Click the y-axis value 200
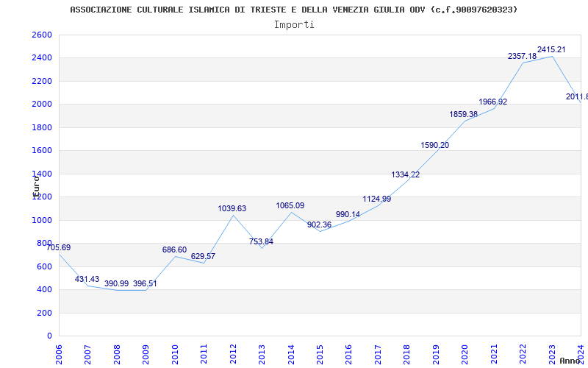This screenshot has height=368, width=588. [x=44, y=313]
